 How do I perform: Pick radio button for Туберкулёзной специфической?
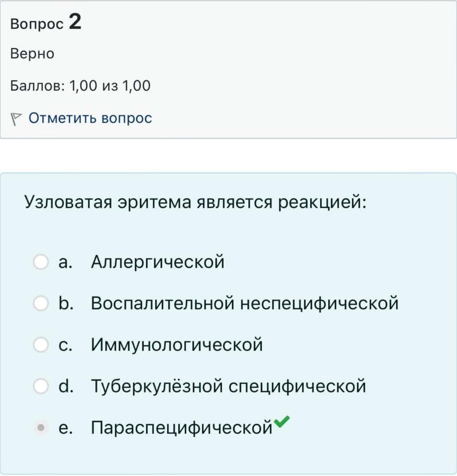pyautogui.click(x=41, y=386)
